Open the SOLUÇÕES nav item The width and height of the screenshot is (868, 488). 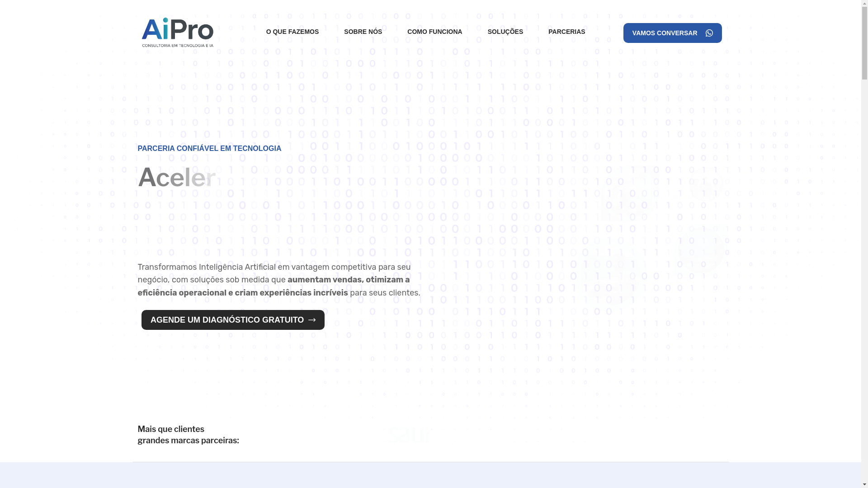tap(505, 32)
